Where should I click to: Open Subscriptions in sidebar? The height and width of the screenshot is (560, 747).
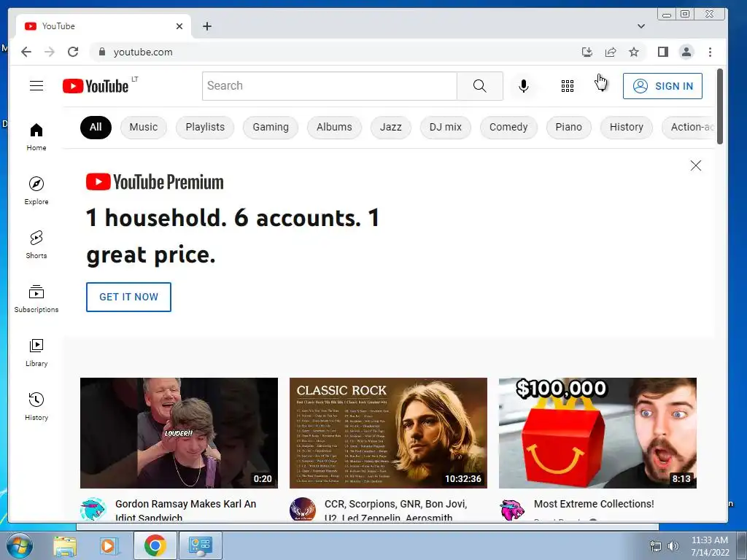click(x=36, y=298)
